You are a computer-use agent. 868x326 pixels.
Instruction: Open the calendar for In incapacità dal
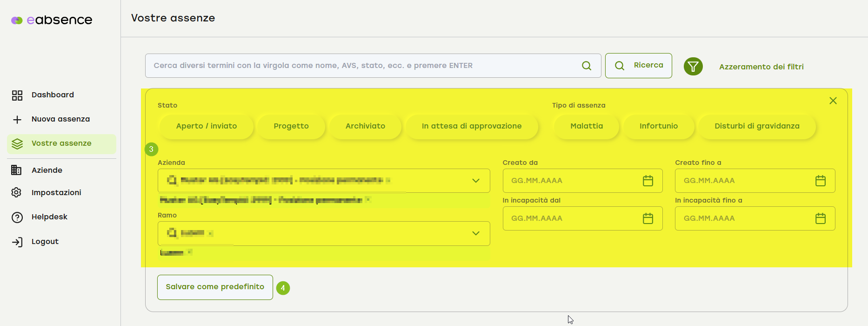pyautogui.click(x=648, y=218)
